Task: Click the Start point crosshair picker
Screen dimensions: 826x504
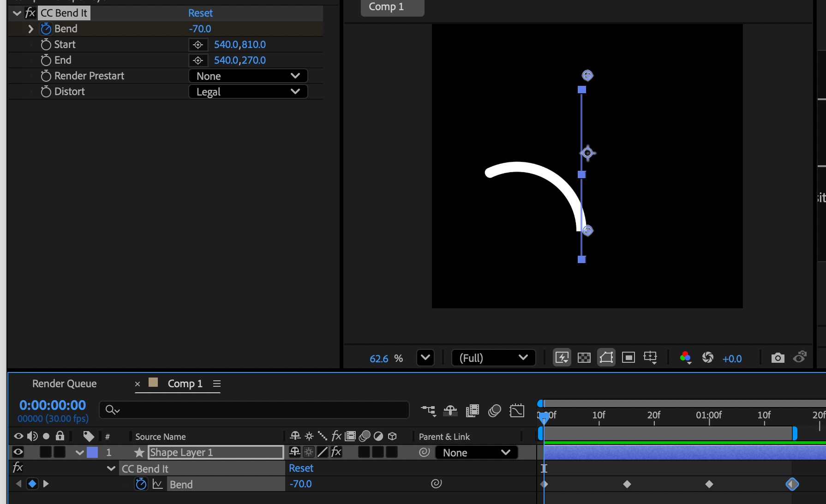Action: [x=198, y=45]
